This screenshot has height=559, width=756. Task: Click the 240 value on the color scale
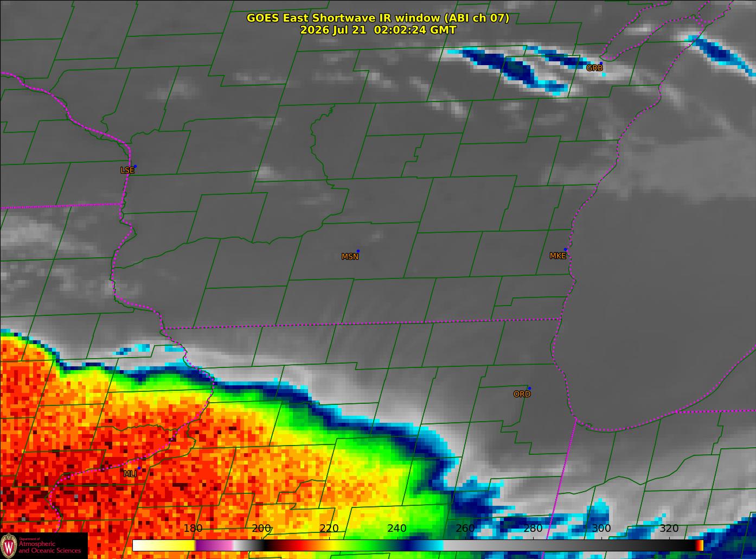[397, 529]
